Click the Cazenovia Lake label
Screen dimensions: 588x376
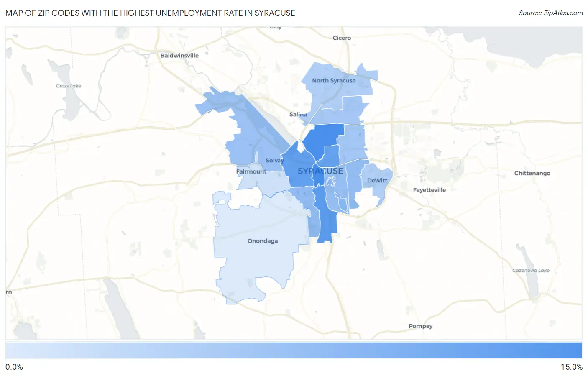tap(531, 270)
